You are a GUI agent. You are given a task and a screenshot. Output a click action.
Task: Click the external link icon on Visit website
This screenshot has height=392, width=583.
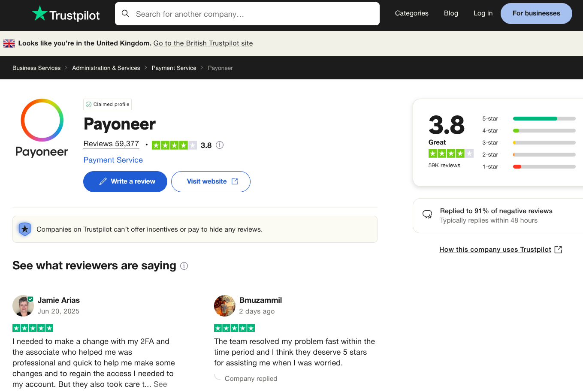(x=235, y=181)
